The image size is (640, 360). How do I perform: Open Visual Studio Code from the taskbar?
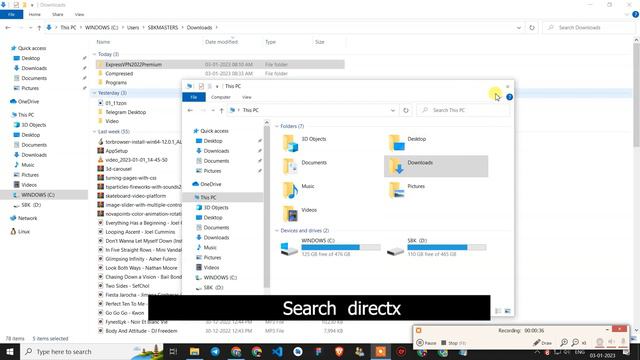pos(277,351)
